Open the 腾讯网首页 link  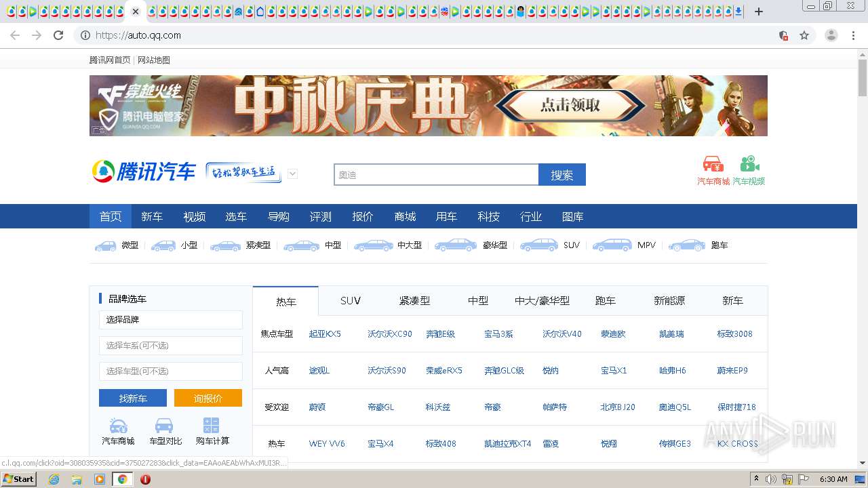110,60
